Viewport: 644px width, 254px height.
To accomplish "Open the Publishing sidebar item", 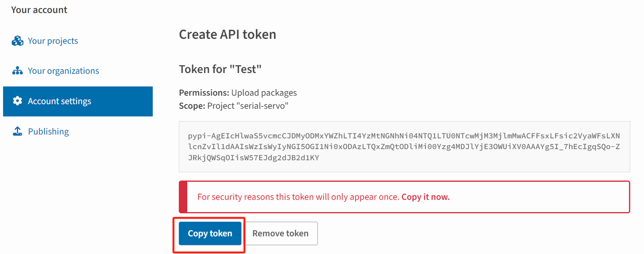I will pyautogui.click(x=48, y=132).
